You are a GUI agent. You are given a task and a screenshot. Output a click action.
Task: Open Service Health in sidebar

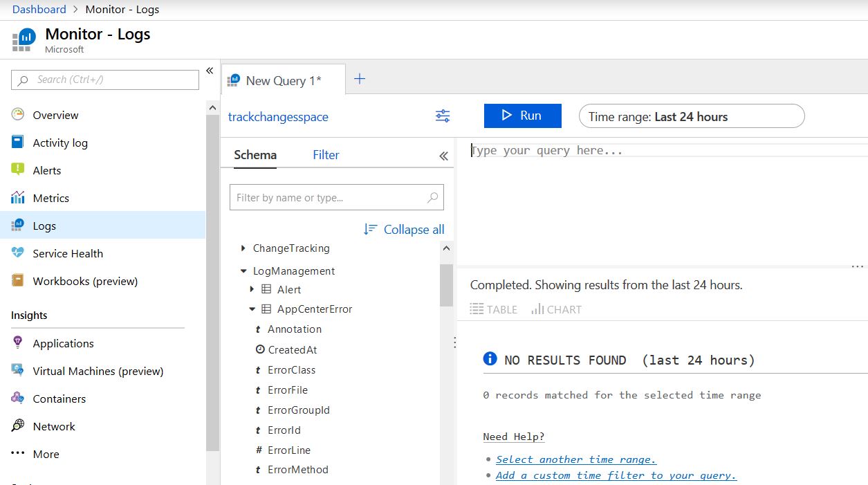[x=68, y=253]
